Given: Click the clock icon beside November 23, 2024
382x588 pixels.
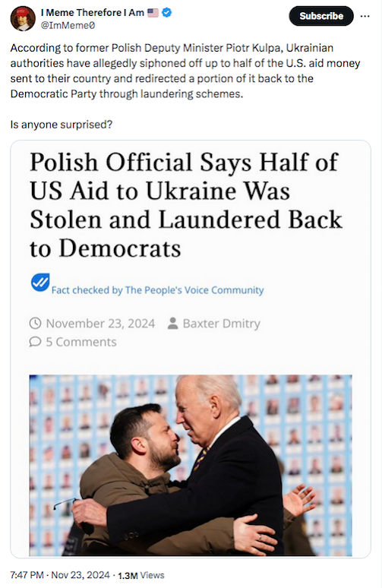Looking at the screenshot, I should (35, 324).
